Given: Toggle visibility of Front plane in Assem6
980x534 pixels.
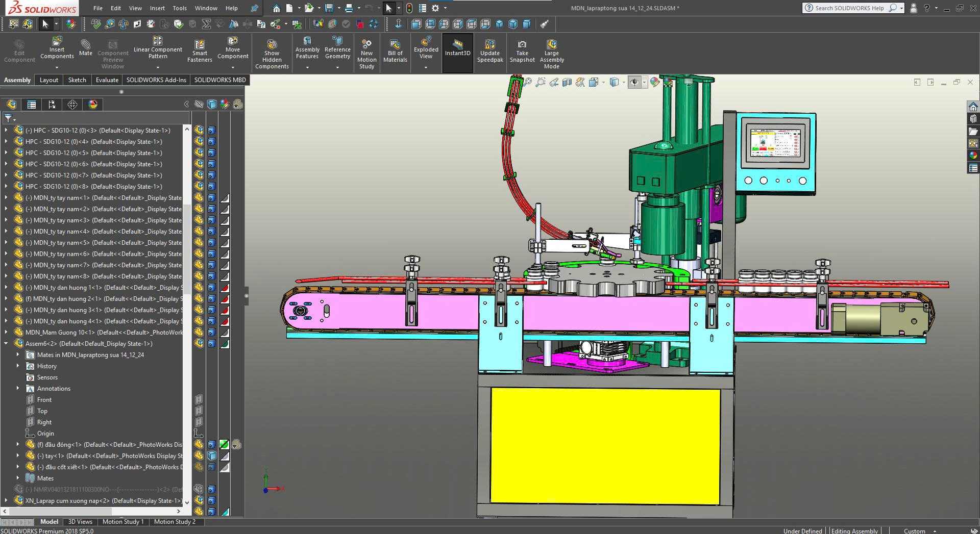Looking at the screenshot, I should pos(199,399).
